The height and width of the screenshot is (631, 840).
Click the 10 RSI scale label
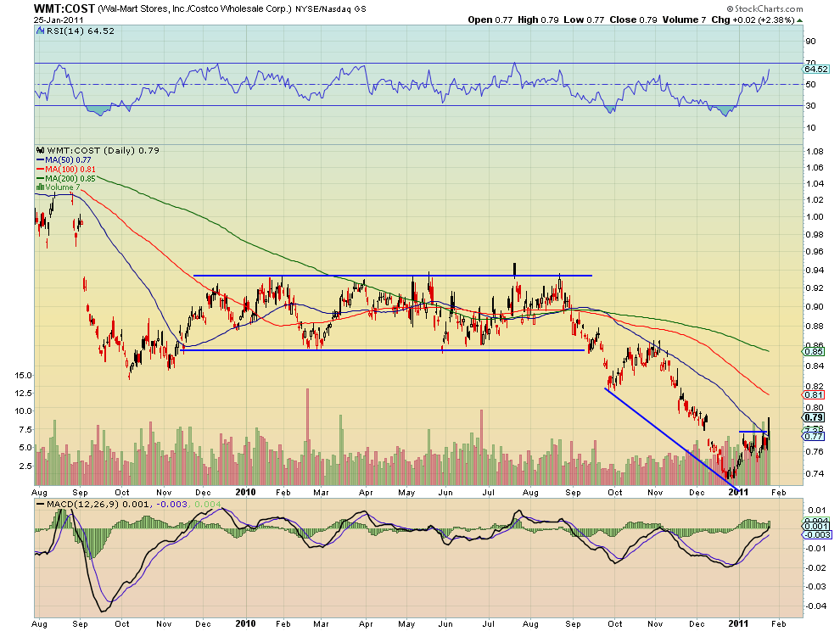coord(810,127)
